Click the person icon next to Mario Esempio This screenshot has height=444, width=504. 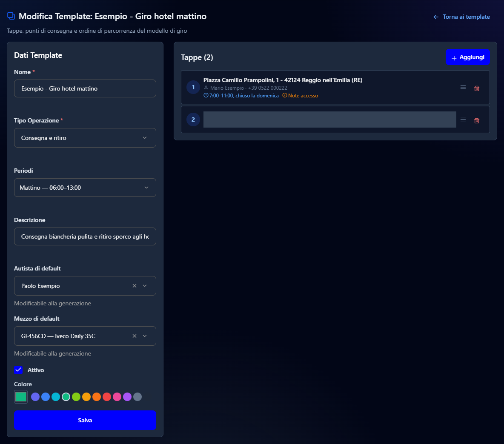(x=206, y=88)
